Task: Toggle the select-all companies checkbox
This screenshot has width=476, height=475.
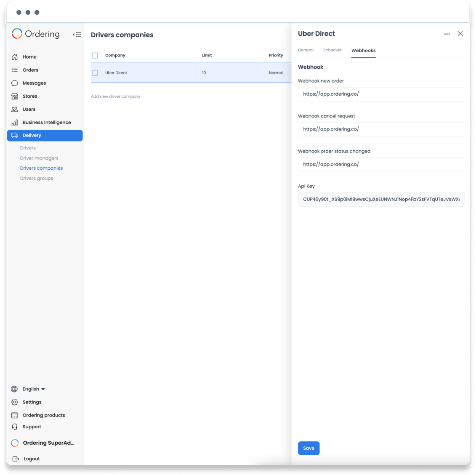Action: point(95,55)
